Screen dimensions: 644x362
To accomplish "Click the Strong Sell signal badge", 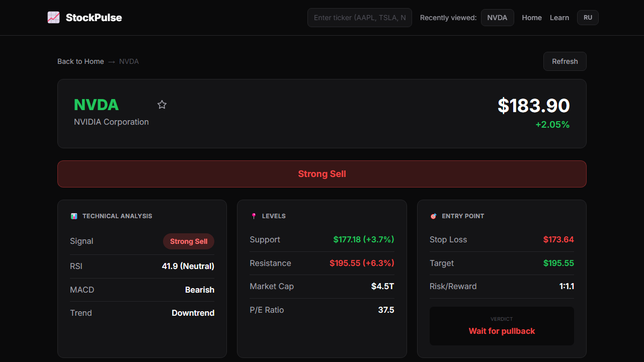I will 189,241.
